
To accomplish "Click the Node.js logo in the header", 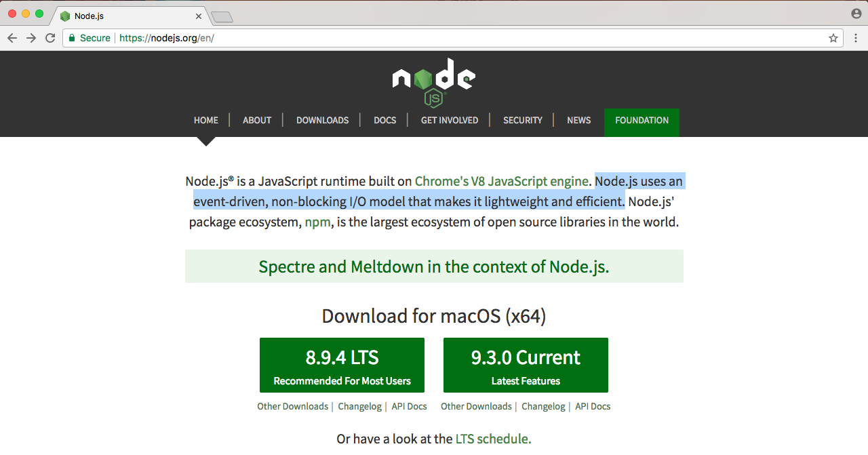I will (434, 81).
